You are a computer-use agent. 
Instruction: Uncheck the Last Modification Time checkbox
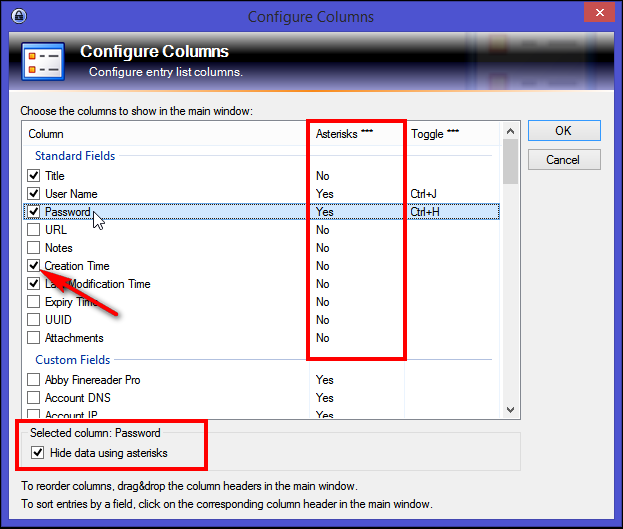coord(34,283)
